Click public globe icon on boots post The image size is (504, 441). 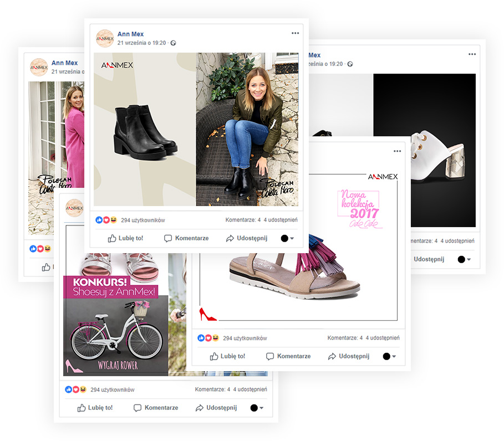click(173, 43)
